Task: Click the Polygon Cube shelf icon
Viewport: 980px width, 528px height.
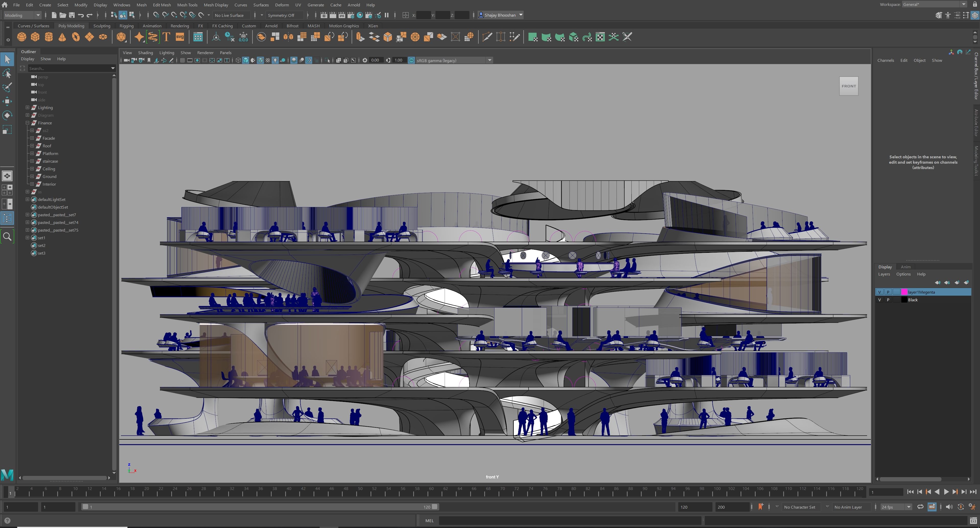Action: click(x=35, y=37)
